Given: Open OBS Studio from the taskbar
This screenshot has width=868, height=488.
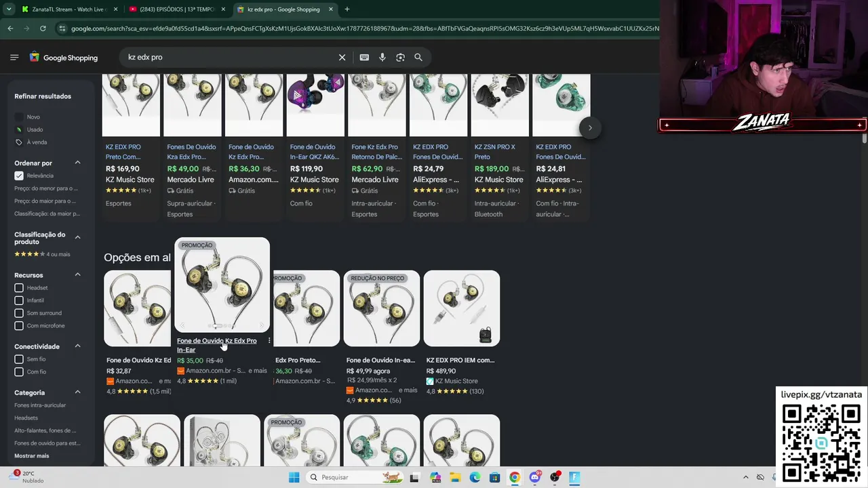Looking at the screenshot, I should click(x=555, y=477).
